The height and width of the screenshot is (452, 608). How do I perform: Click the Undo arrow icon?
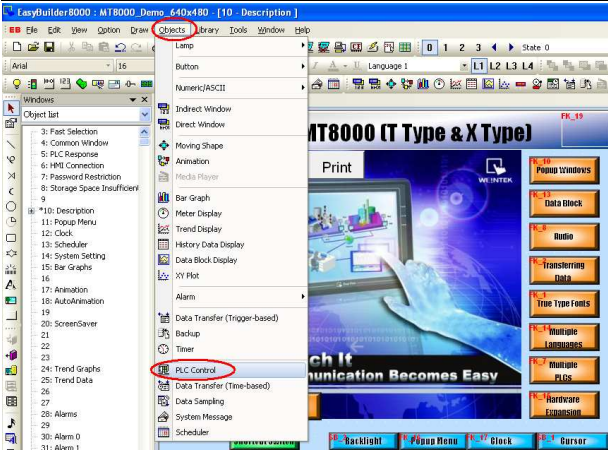(x=120, y=47)
